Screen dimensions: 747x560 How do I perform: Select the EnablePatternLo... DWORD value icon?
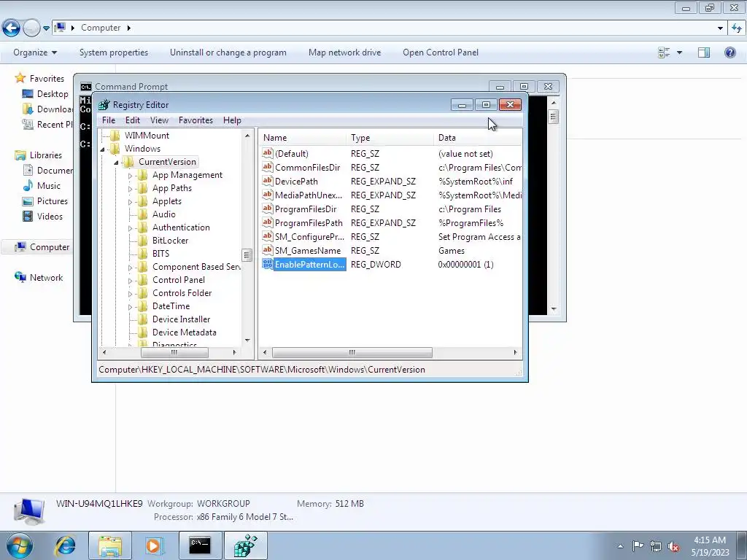coord(267,264)
